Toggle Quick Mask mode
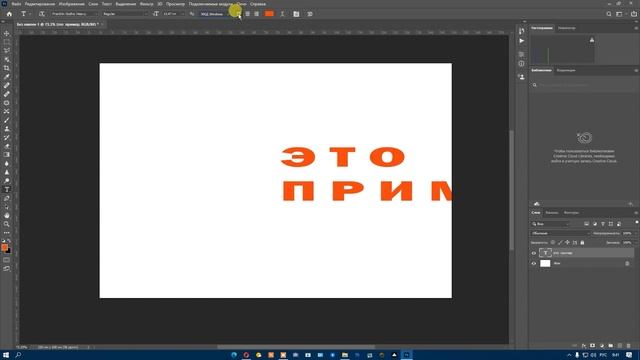Viewport: 640px width, 360px height. point(7,260)
